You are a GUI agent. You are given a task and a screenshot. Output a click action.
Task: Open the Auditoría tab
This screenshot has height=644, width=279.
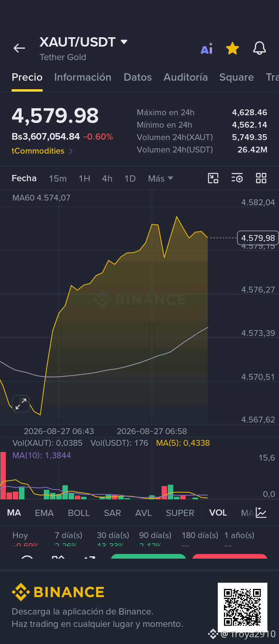point(186,77)
